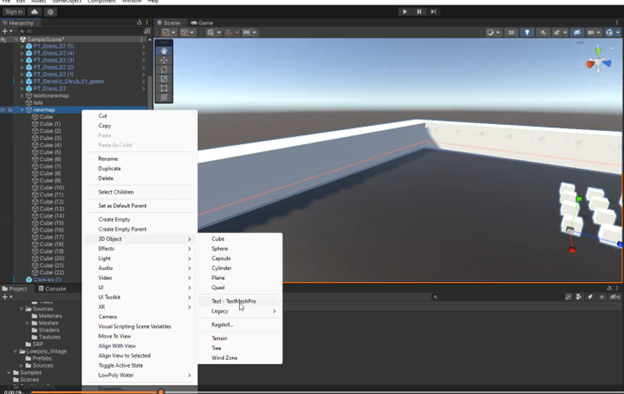Select the Scale tool
Image resolution: width=624 pixels, height=394 pixels.
[x=164, y=79]
